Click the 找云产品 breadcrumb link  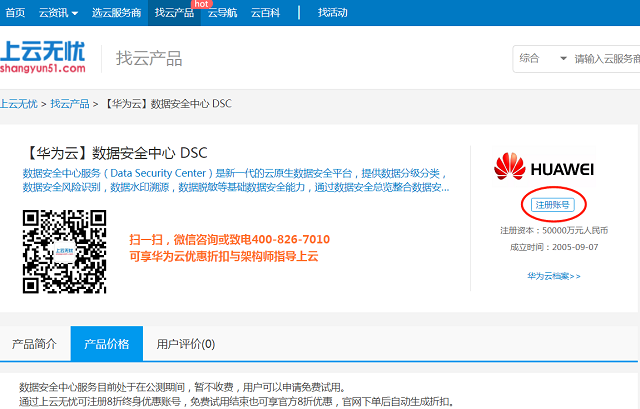pyautogui.click(x=70, y=103)
